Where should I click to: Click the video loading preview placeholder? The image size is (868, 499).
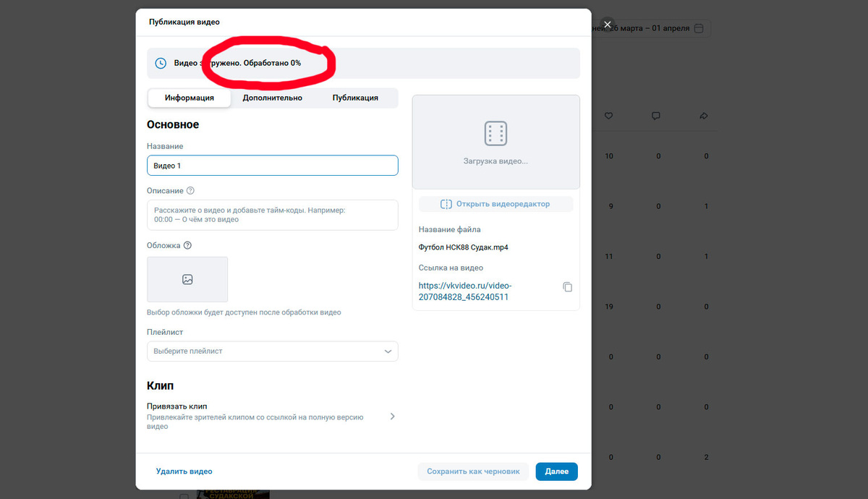pyautogui.click(x=495, y=142)
